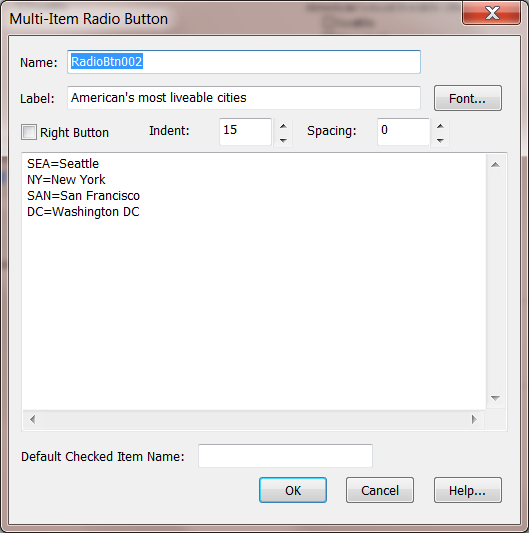Viewport: 529px width, 533px height.
Task: Open the Font dialog
Action: [467, 98]
